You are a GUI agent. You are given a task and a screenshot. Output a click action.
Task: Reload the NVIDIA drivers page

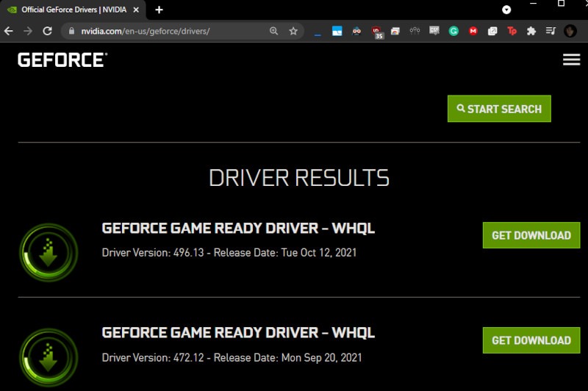pyautogui.click(x=47, y=31)
